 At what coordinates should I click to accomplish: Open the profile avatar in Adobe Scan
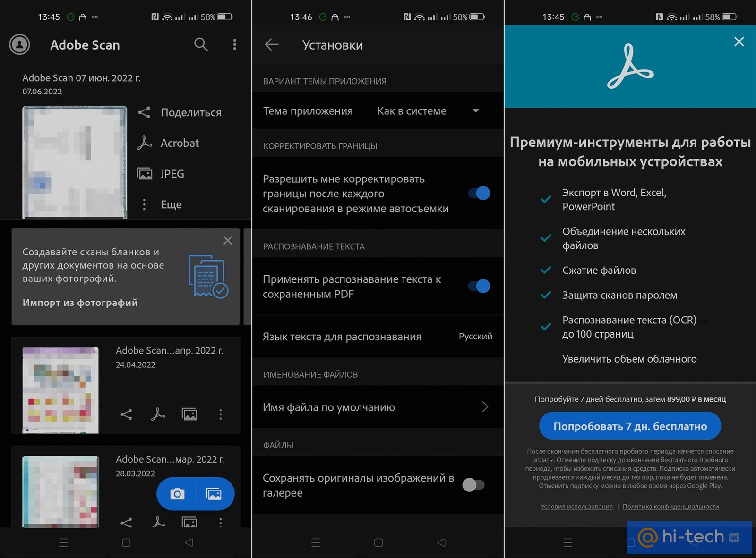pyautogui.click(x=20, y=45)
